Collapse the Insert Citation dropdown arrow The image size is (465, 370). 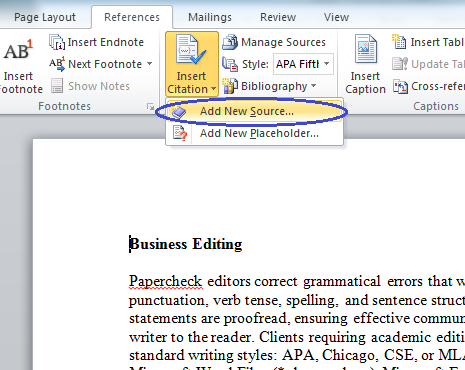(x=213, y=89)
